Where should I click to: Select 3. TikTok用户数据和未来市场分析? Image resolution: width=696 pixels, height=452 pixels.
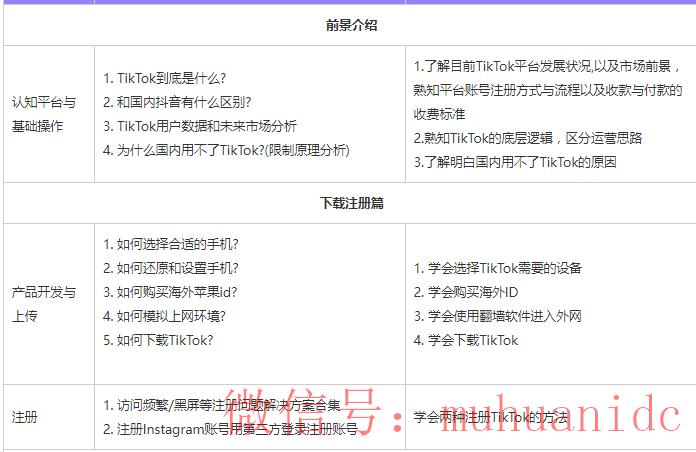pos(200,127)
